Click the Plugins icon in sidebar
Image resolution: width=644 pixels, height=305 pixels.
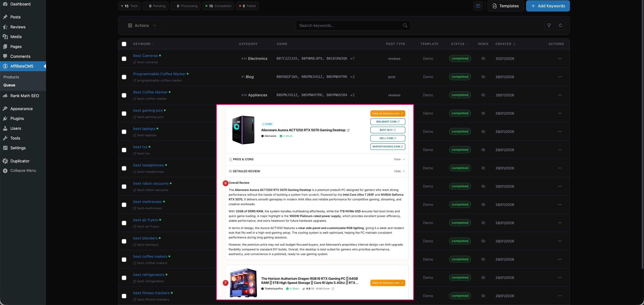click(5, 119)
